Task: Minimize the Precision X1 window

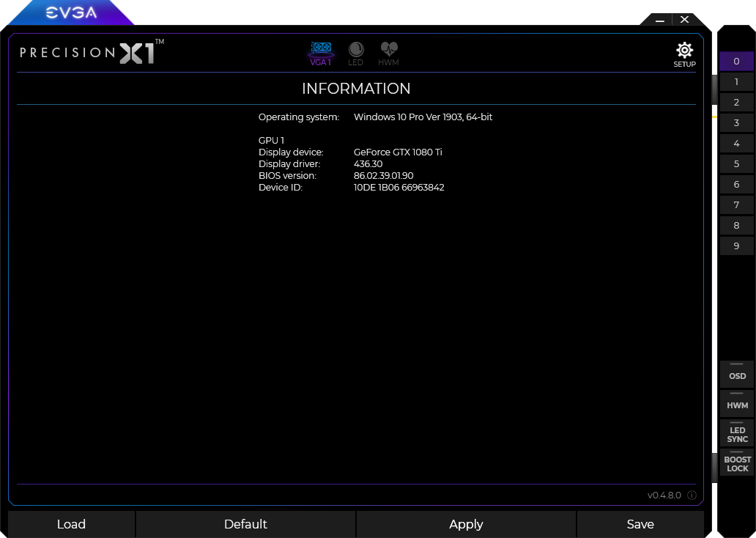Action: [x=660, y=20]
